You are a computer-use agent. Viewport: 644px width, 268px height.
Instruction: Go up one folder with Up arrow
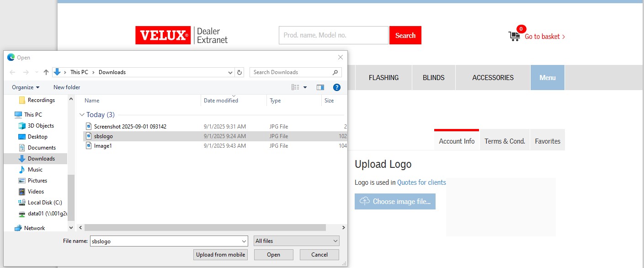coord(46,72)
